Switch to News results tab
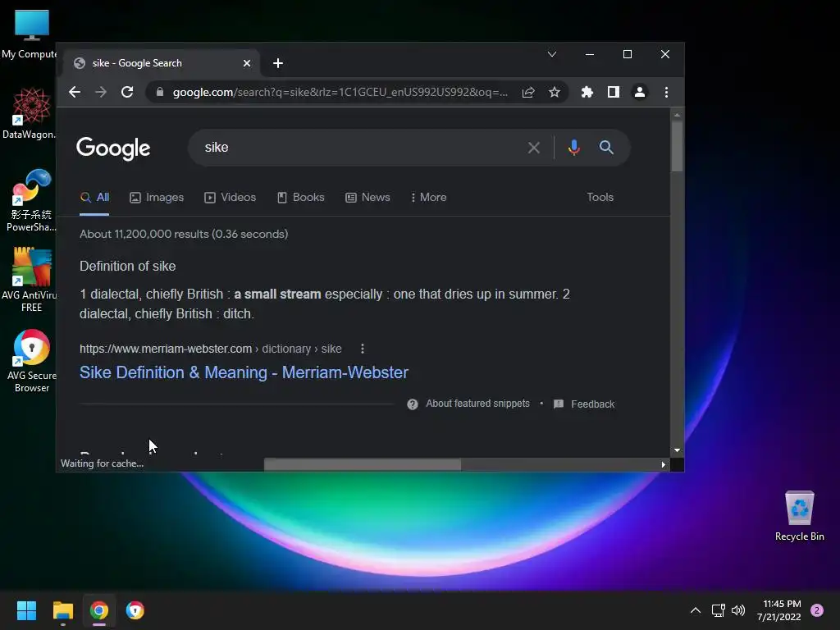840x630 pixels. click(x=367, y=197)
